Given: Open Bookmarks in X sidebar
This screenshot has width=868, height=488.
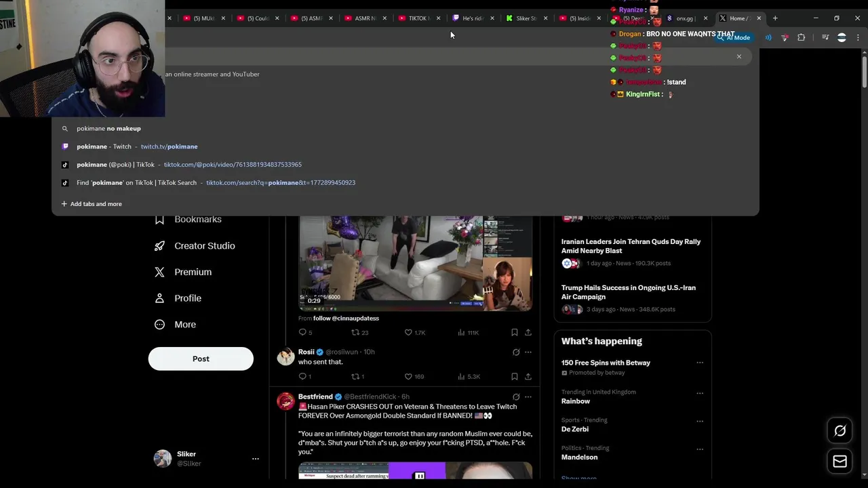Looking at the screenshot, I should click(188, 220).
